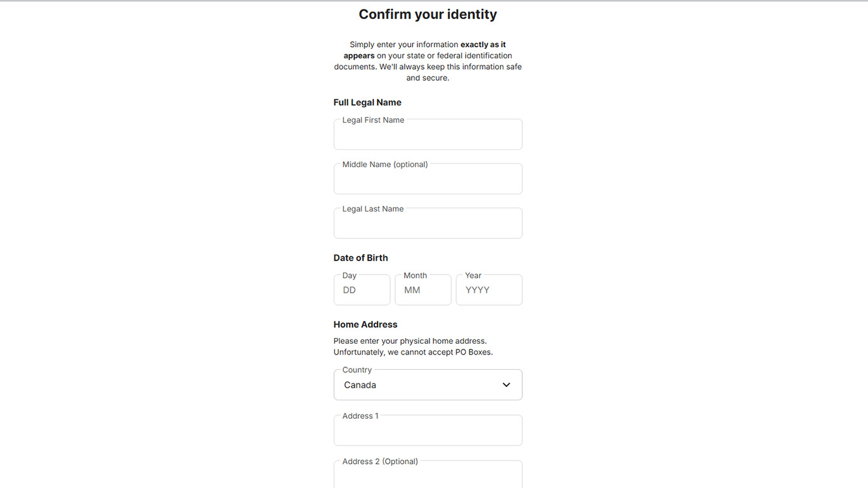This screenshot has width=868, height=488.
Task: Expand the Country dropdown chevron arrow
Action: pyautogui.click(x=506, y=385)
